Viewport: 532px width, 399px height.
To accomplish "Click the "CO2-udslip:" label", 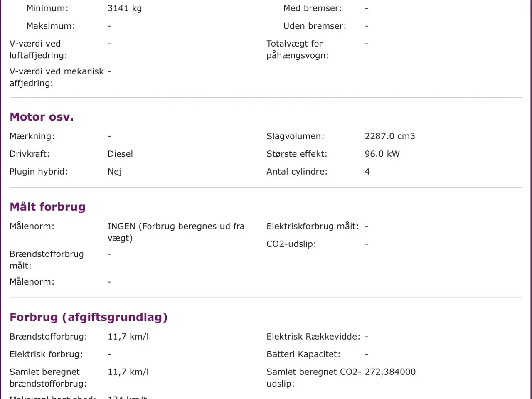I will [291, 244].
